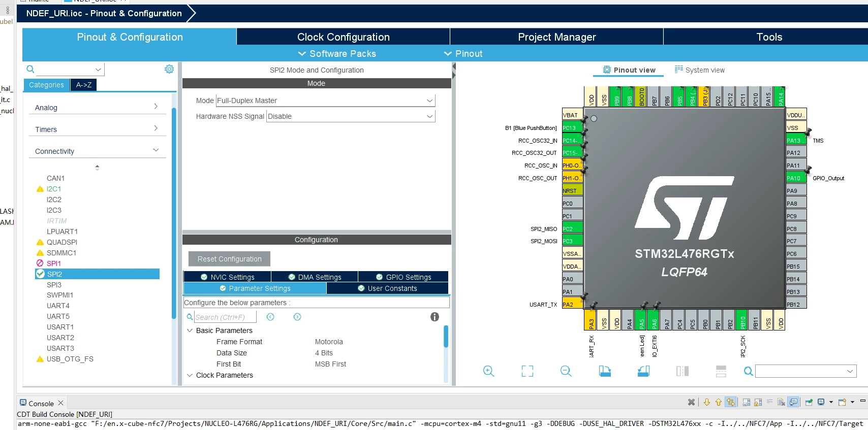The height and width of the screenshot is (430, 868).
Task: Go to previous parameter search result
Action: 270,317
